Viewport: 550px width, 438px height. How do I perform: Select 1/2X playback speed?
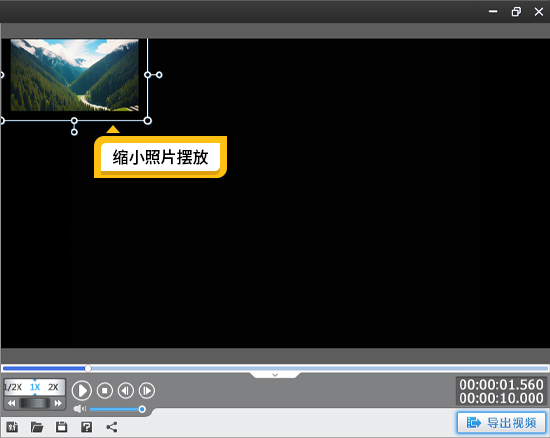13,387
